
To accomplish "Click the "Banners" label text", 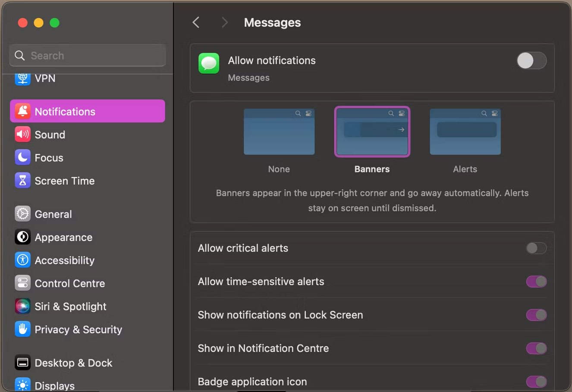I will pos(372,169).
